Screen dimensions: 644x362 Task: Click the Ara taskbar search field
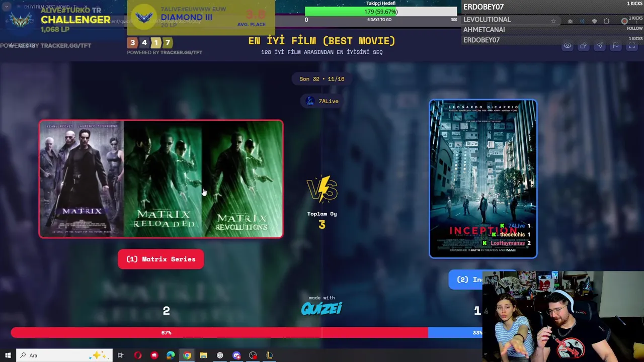(x=64, y=355)
